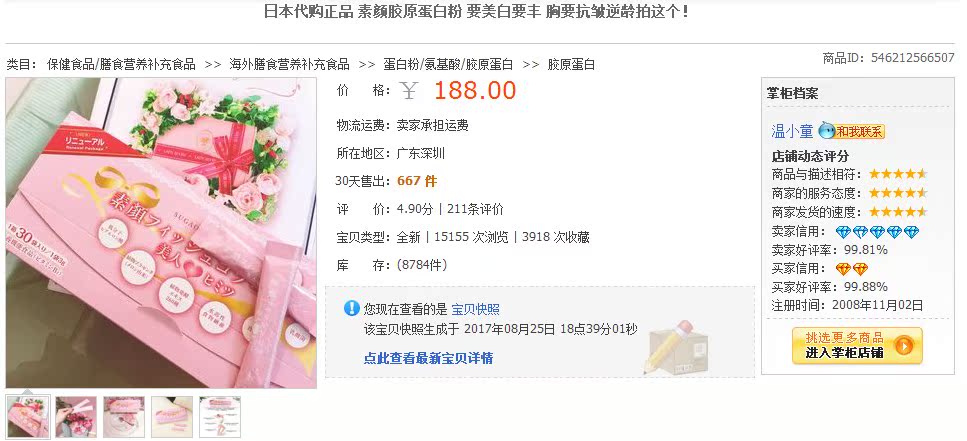
Task: Select the last product description thumbnail
Action: pos(220,417)
